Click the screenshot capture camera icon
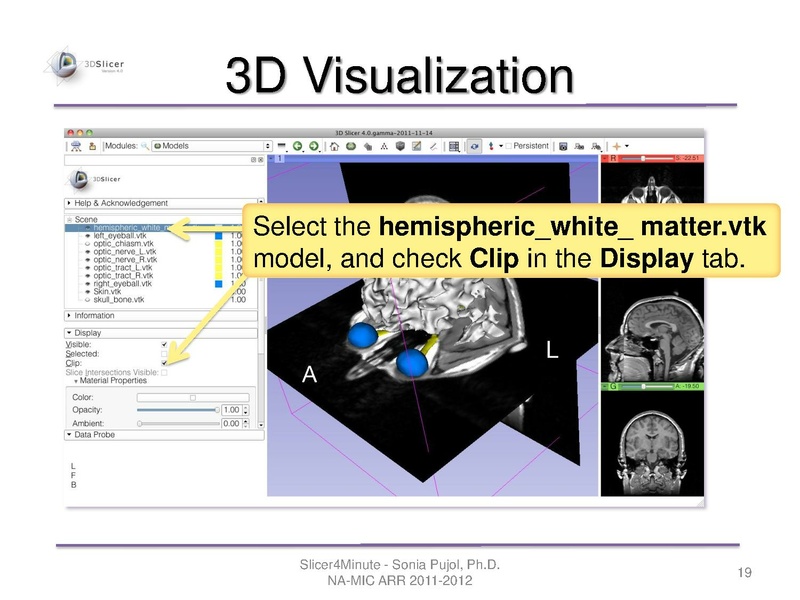The width and height of the screenshot is (800, 600). (563, 146)
